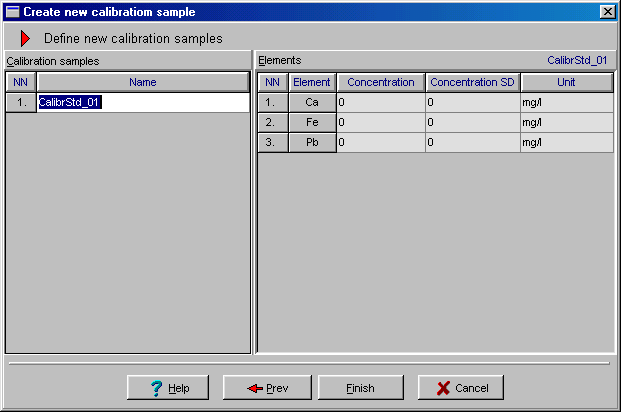Click the Finish button

361,388
